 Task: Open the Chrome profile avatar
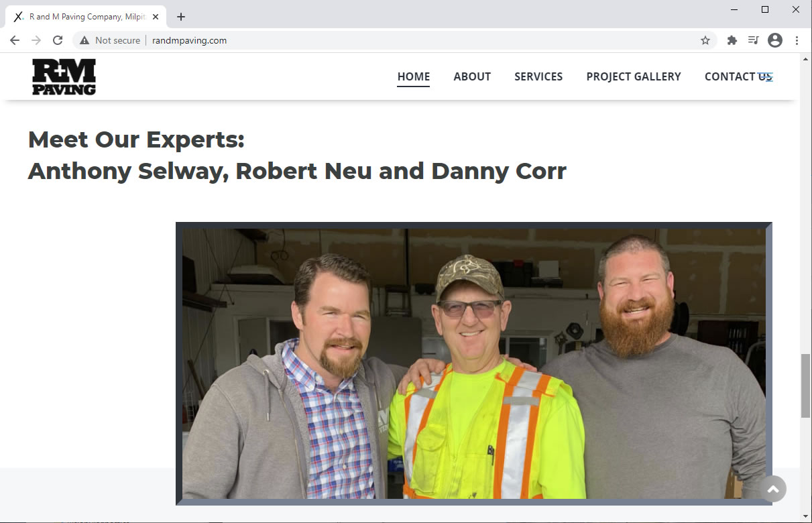(x=775, y=40)
